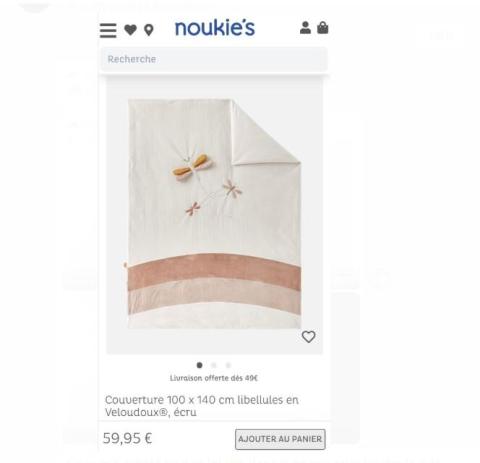480x463 pixels.
Task: Click the Ajouter au panier button
Action: point(280,439)
